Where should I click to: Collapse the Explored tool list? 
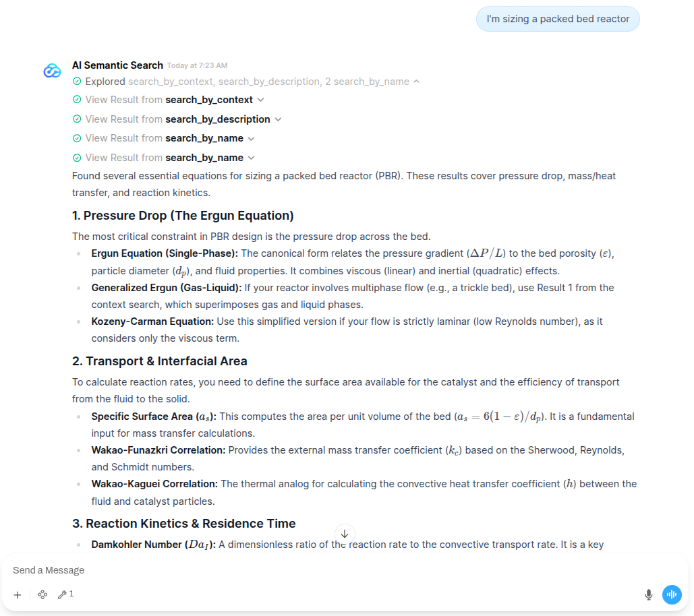tap(417, 80)
